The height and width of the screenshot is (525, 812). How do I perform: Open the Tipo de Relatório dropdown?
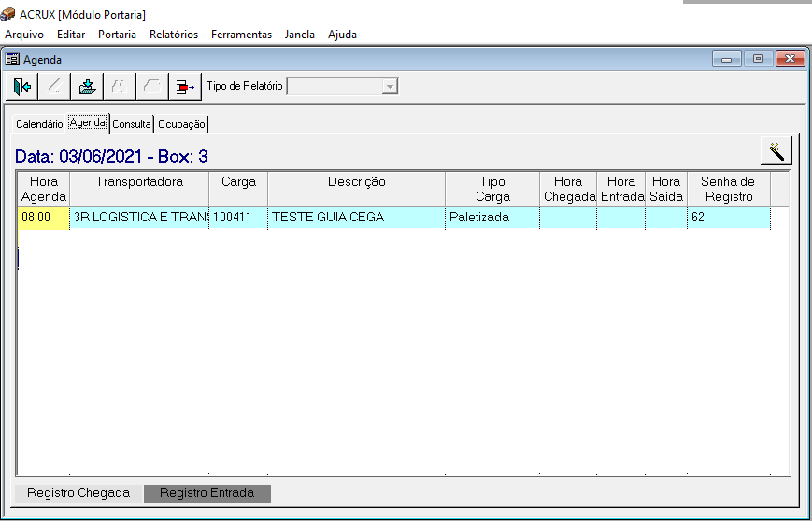coord(390,87)
